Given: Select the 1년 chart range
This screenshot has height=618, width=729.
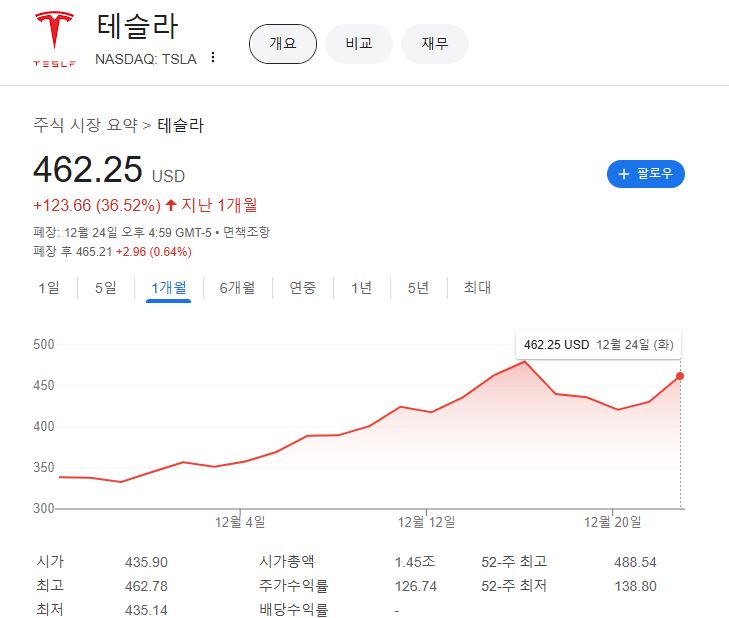Looking at the screenshot, I should (x=361, y=288).
